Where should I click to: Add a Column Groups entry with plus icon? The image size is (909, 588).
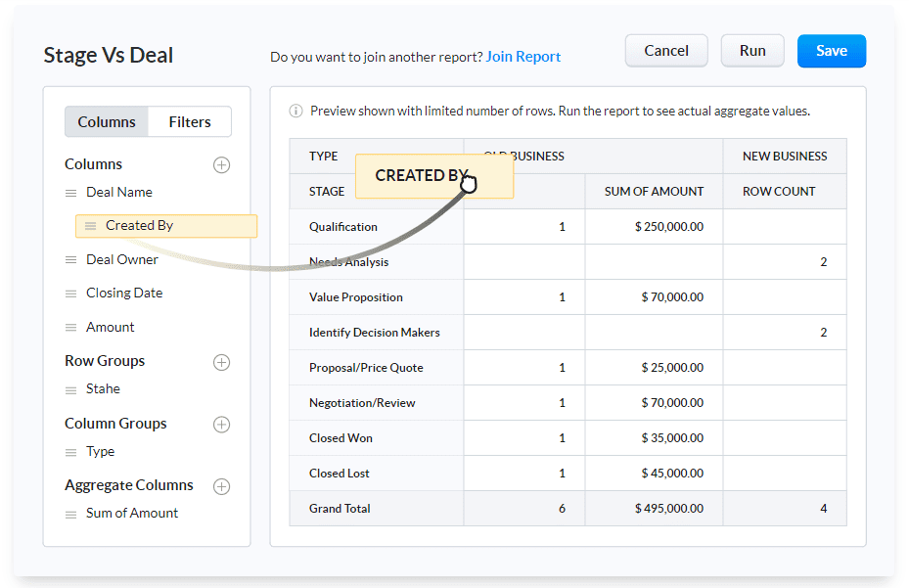(221, 425)
